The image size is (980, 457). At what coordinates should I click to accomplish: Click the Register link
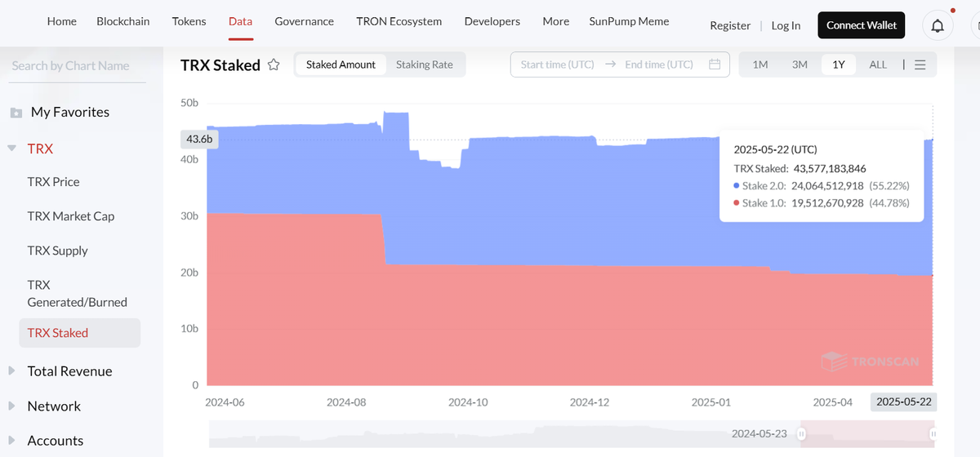click(730, 25)
